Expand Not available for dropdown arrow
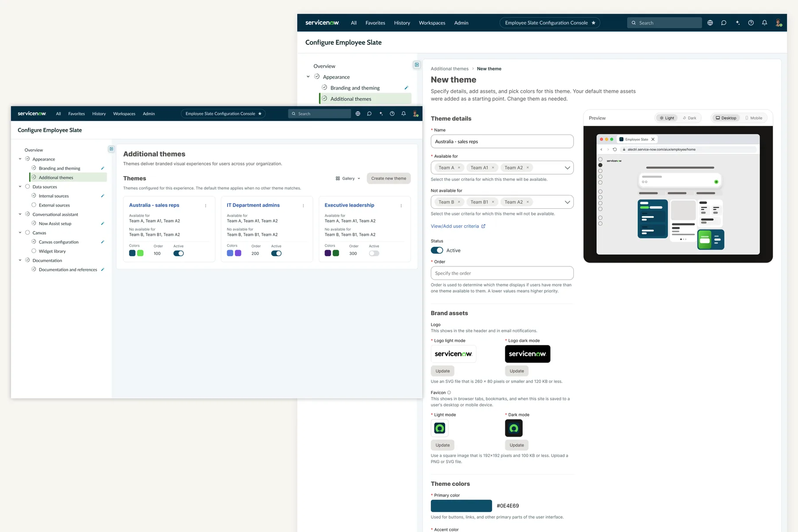798x532 pixels. [567, 202]
